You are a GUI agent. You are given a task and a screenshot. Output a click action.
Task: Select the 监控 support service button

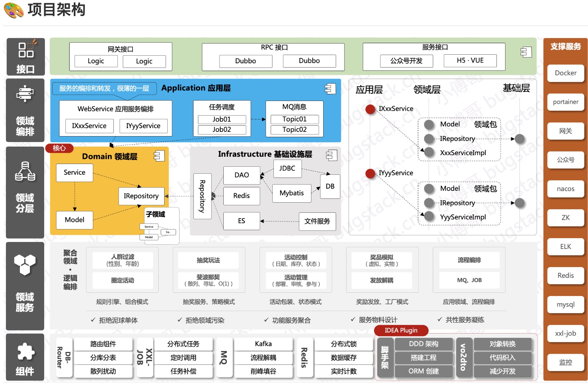(566, 362)
